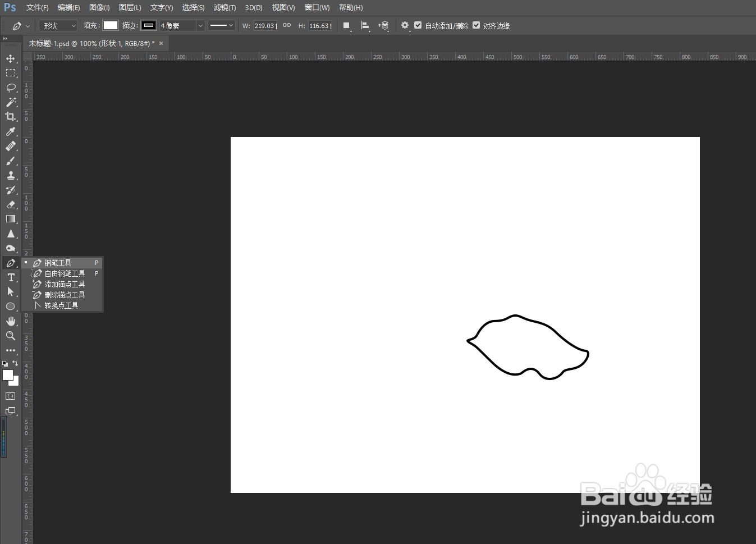This screenshot has width=756, height=544.
Task: Open the background color picker
Action: [x=15, y=382]
